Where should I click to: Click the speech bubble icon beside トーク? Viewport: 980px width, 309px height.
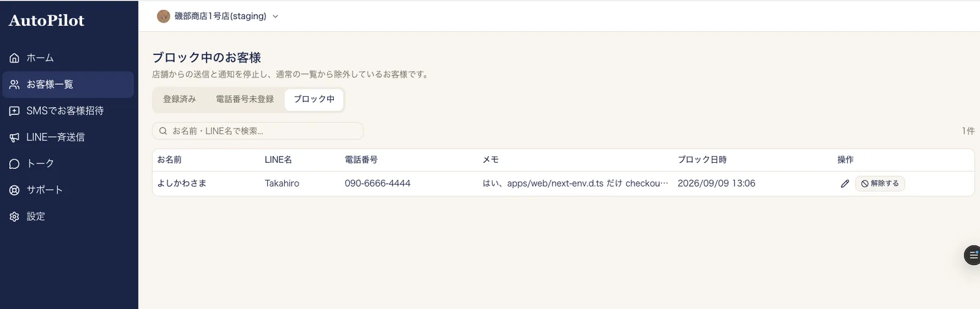tap(14, 164)
